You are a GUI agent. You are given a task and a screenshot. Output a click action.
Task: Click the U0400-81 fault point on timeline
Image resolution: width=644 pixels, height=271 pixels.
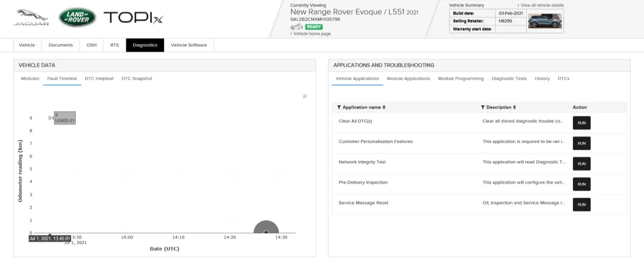pos(50,118)
